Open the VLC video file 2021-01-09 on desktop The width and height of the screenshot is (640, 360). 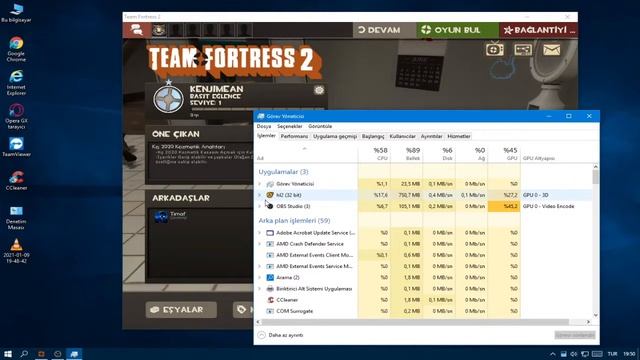point(16,251)
